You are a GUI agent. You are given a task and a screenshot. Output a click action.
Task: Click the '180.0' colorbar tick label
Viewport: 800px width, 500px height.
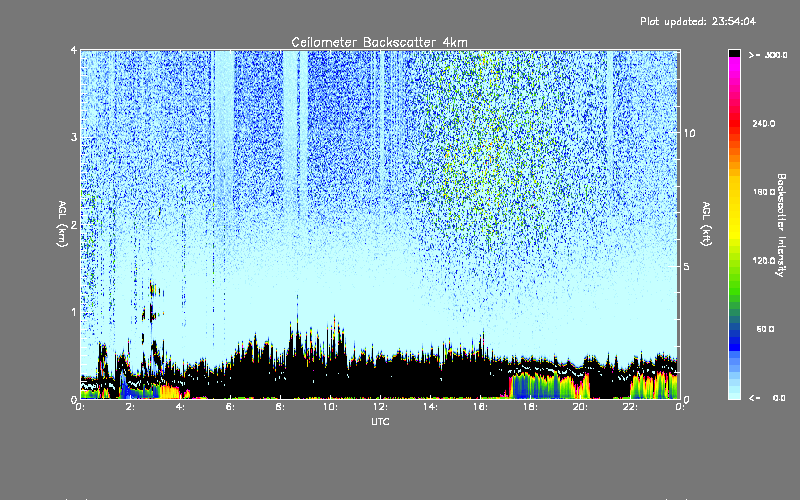click(x=764, y=192)
